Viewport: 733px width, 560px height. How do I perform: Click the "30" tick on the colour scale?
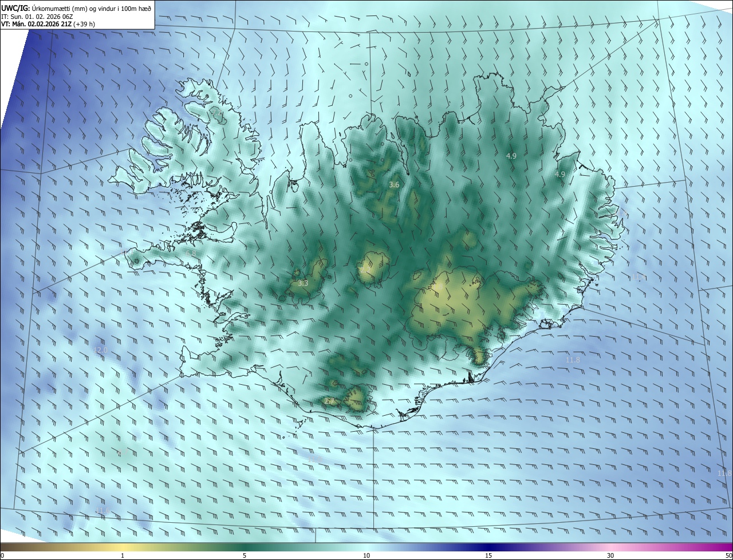610,555
